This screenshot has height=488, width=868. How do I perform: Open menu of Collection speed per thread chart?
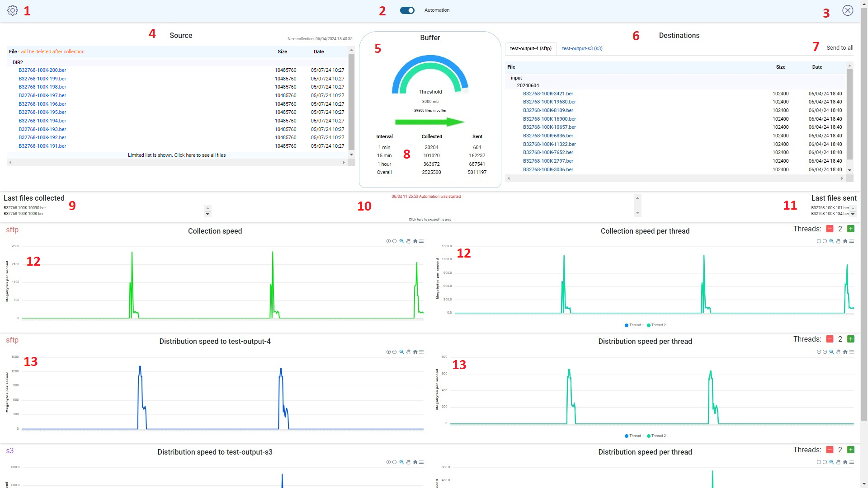pos(852,241)
